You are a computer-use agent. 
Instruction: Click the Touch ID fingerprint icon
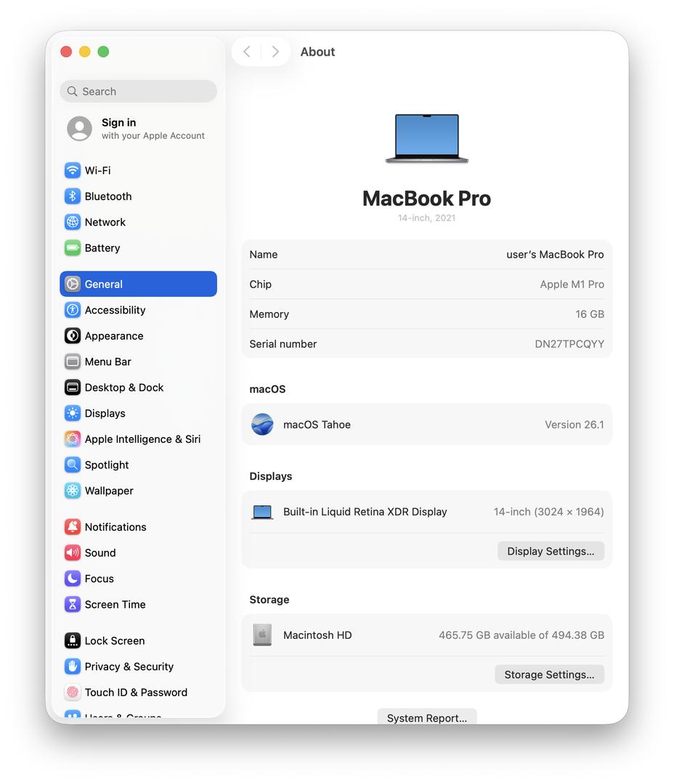click(x=73, y=692)
